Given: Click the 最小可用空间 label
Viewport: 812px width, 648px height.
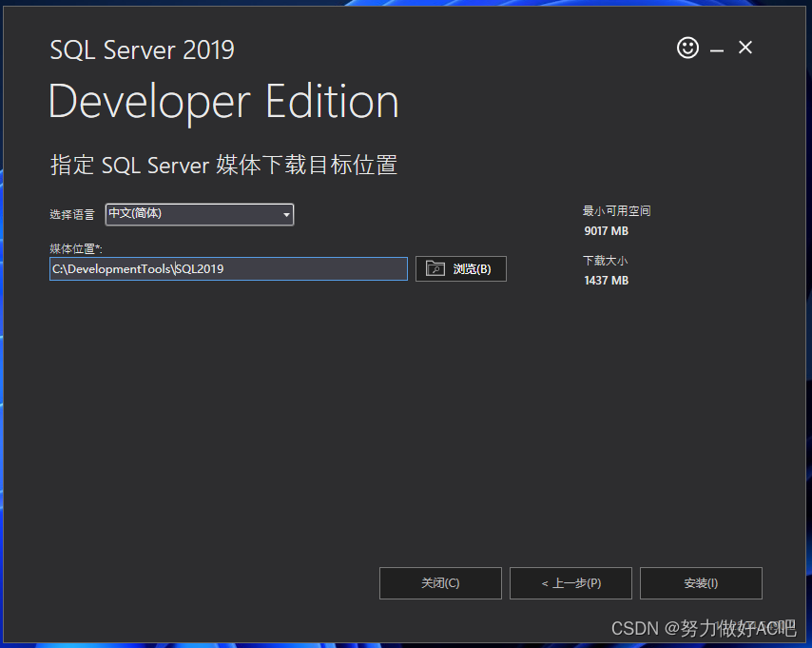Looking at the screenshot, I should tap(616, 211).
